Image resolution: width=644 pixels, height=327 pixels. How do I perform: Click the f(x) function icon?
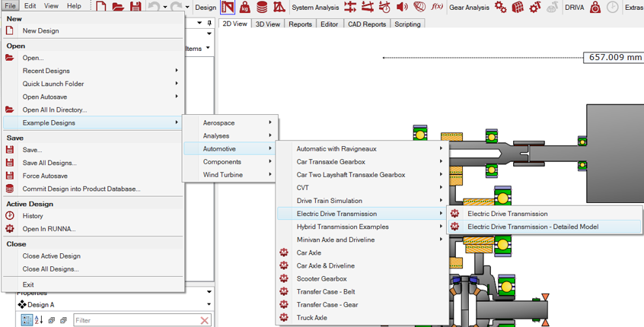tap(437, 7)
